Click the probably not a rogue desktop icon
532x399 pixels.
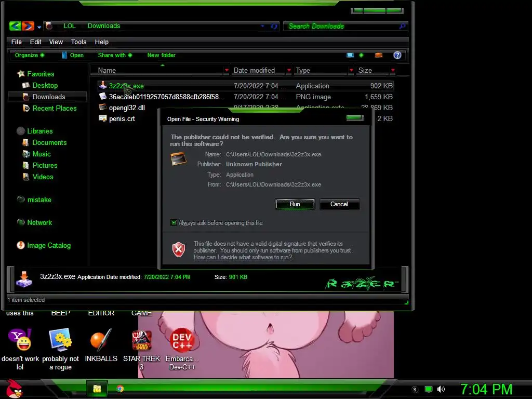(60, 350)
